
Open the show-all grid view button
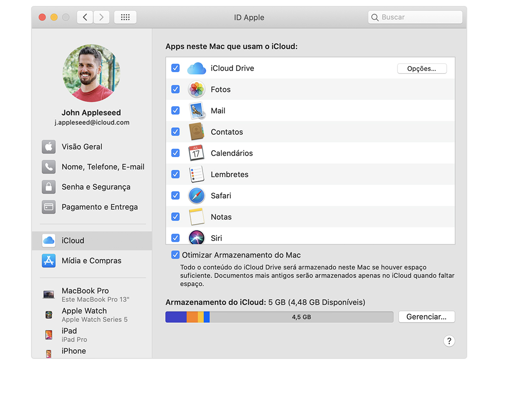coord(125,17)
